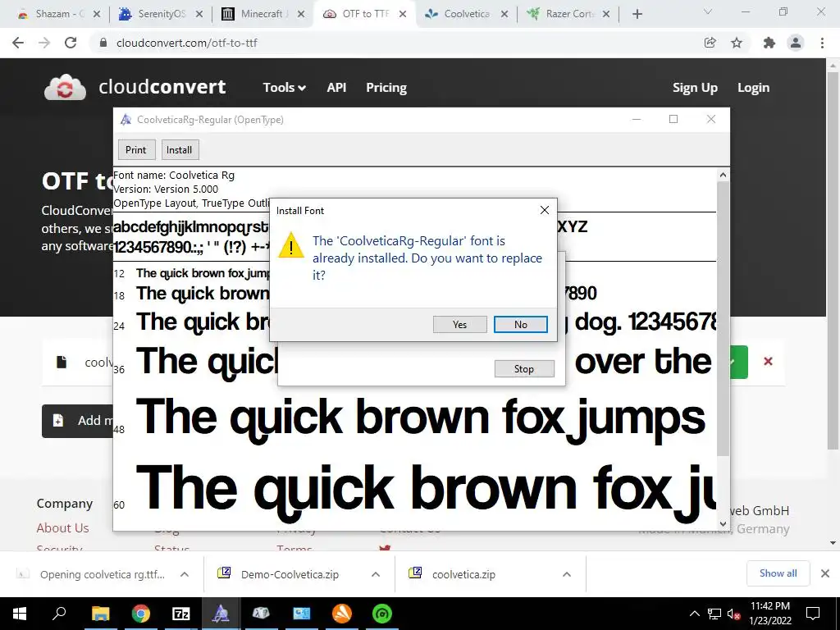Click Show all downloads
Viewport: 840px width, 630px height.
coord(778,573)
